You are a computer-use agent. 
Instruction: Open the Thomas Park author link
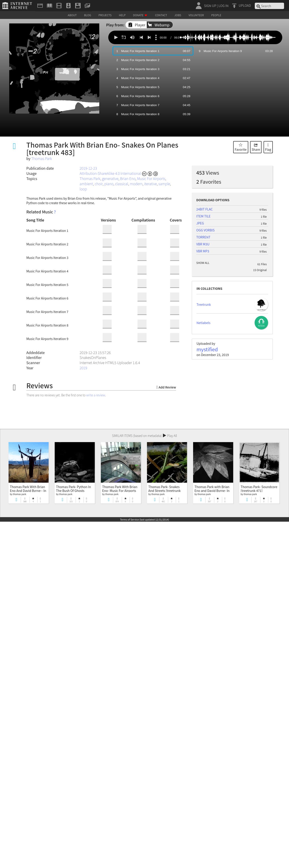point(42,159)
